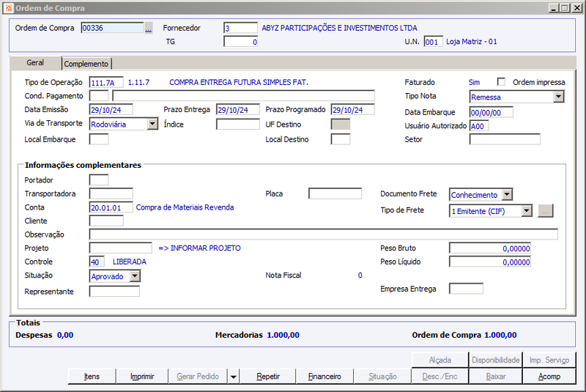This screenshot has width=586, height=392.
Task: Expand the Situação dropdown showing Aprovado
Action: coord(135,276)
